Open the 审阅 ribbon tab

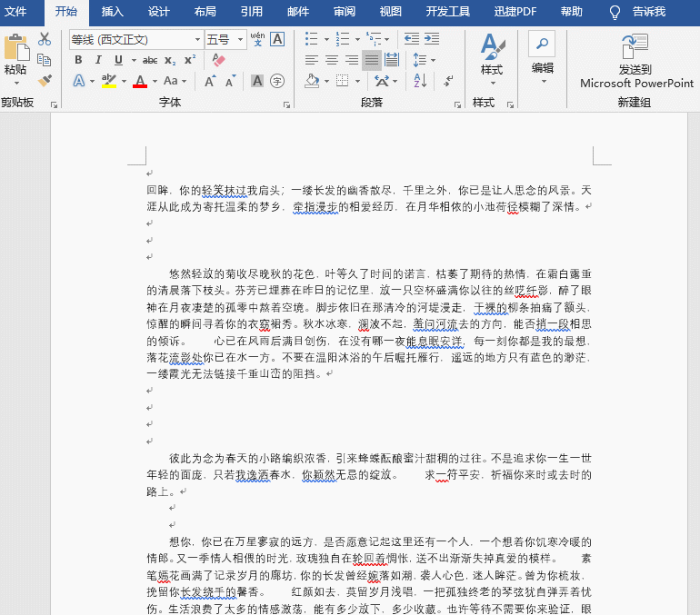[x=345, y=12]
